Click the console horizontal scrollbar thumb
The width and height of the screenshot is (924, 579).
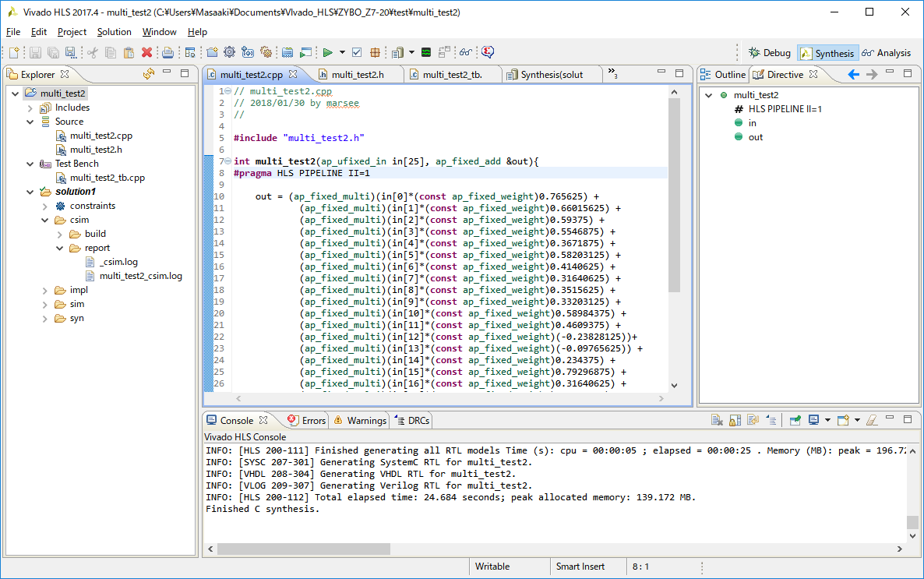click(x=304, y=549)
